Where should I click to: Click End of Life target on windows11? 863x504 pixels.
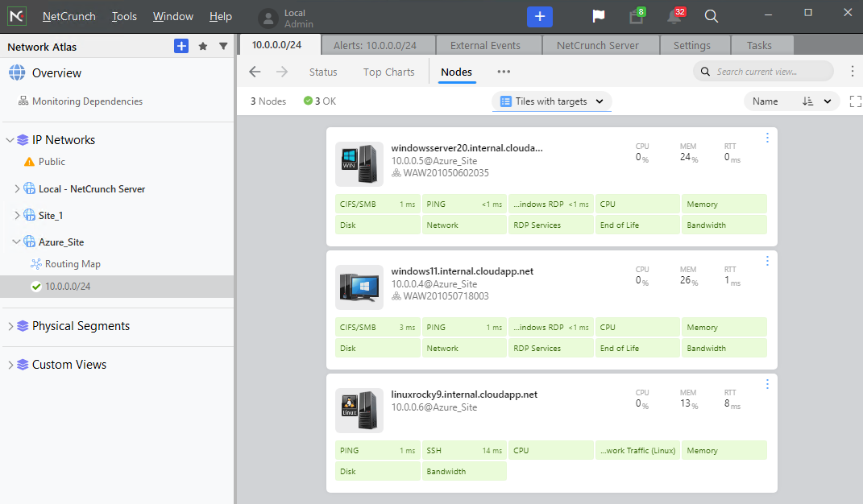(x=637, y=349)
